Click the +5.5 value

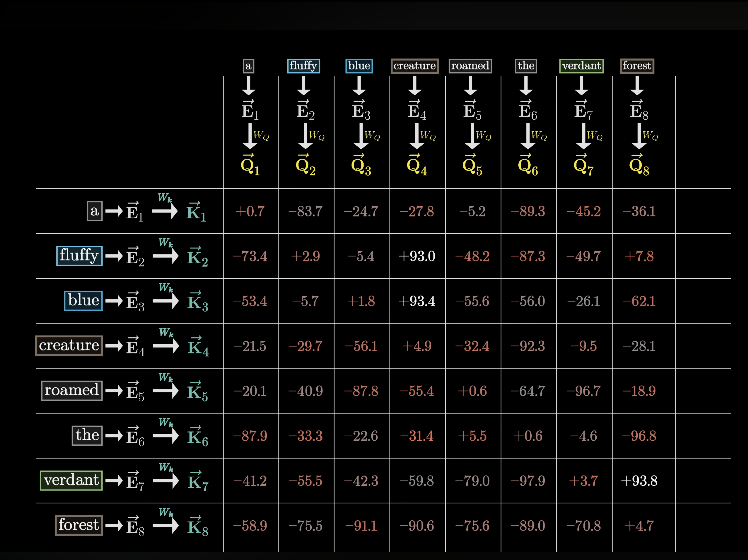(x=472, y=436)
